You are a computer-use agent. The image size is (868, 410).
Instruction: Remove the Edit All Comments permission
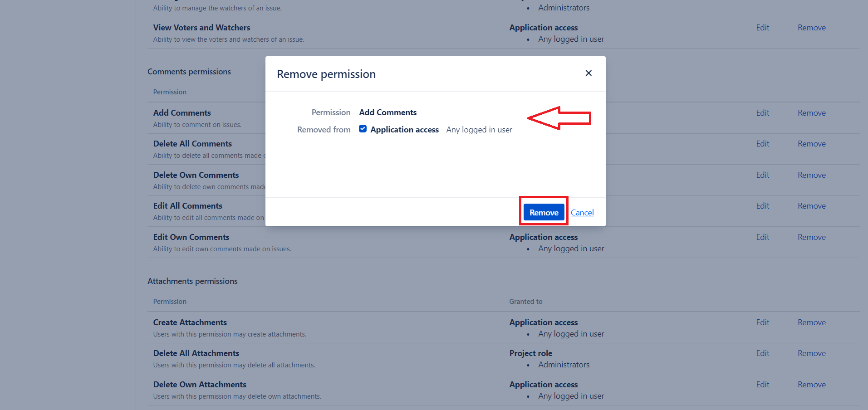pyautogui.click(x=811, y=206)
